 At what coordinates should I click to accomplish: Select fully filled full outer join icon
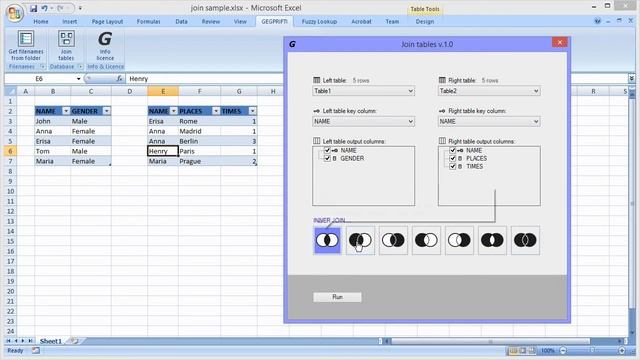pyautogui.click(x=525, y=240)
